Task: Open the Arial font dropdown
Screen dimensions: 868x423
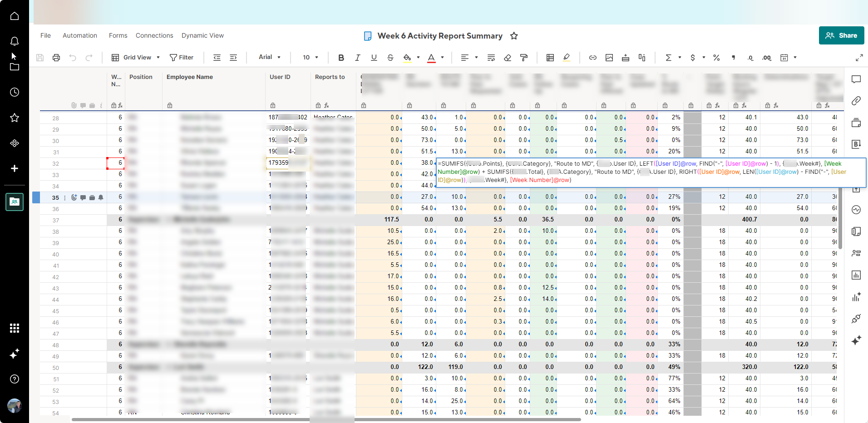Action: [270, 57]
